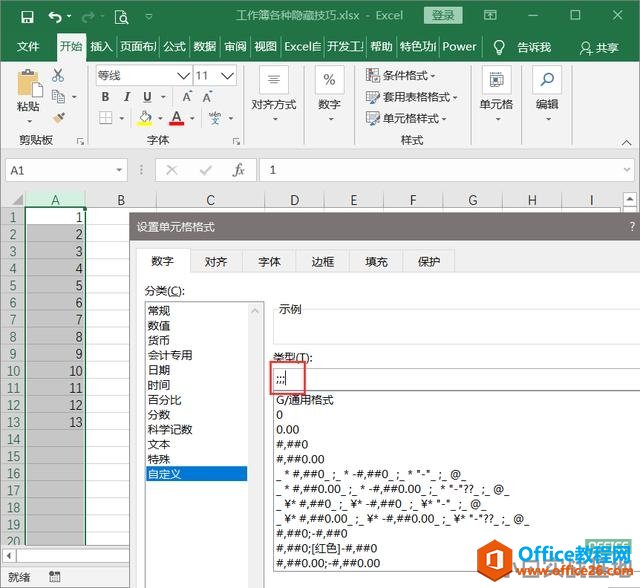
Task: Customize the quick access toolbar
Action: [x=149, y=17]
